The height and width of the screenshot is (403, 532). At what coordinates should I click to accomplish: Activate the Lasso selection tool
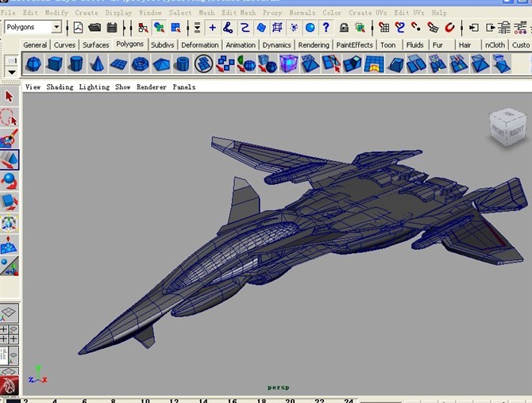(x=10, y=118)
